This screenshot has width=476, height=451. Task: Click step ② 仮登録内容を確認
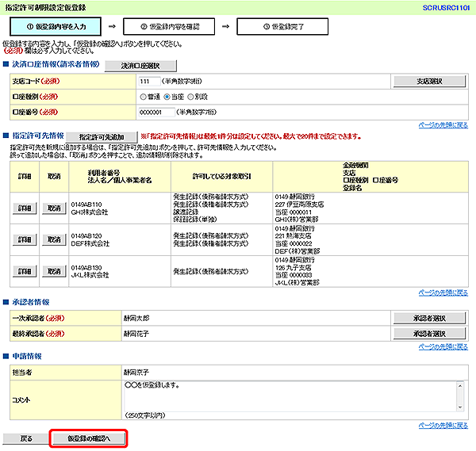(169, 26)
